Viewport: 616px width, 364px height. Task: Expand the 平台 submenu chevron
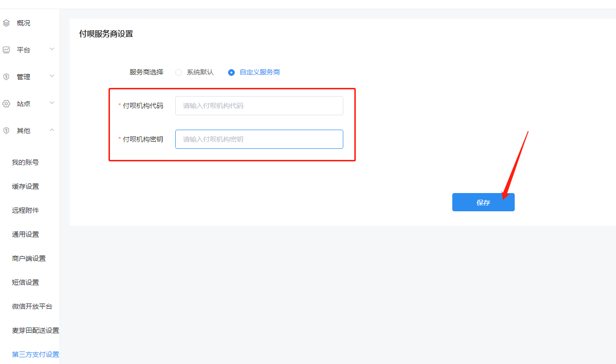click(52, 49)
